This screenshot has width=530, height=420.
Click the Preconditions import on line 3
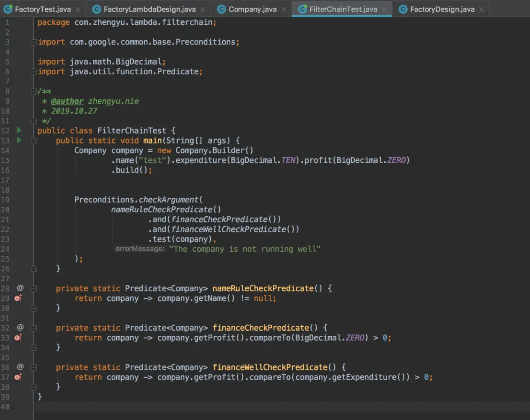138,42
